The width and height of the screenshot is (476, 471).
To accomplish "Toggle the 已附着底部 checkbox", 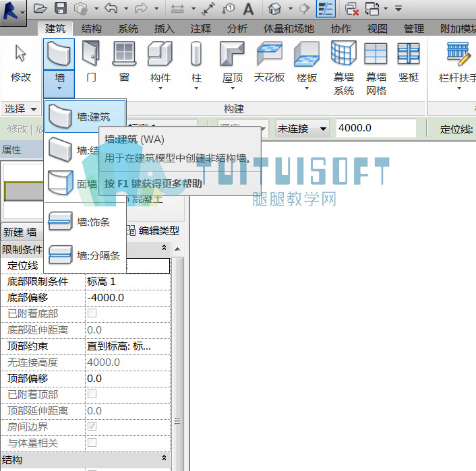I will click(x=92, y=313).
